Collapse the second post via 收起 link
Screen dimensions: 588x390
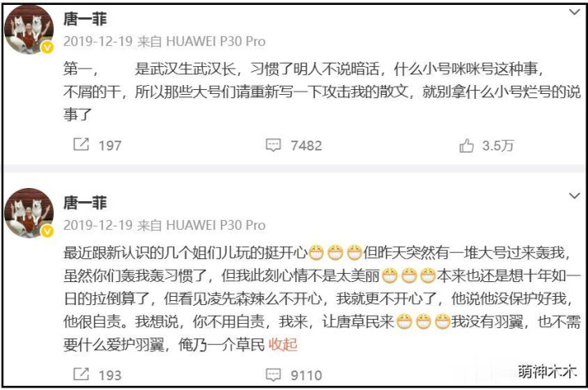[x=283, y=344]
